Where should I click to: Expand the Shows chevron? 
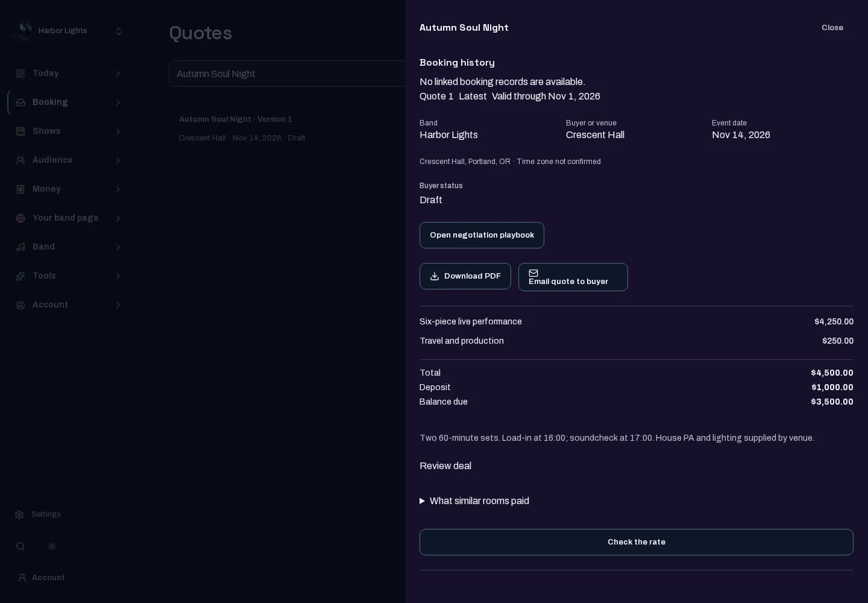pyautogui.click(x=118, y=131)
